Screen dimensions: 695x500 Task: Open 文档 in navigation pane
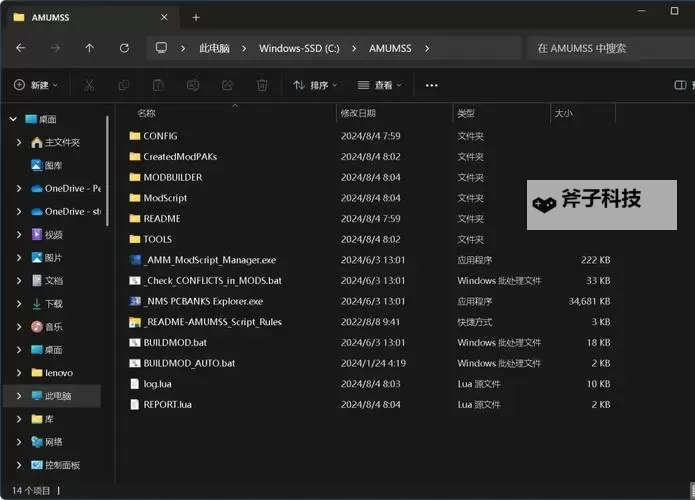[47, 281]
